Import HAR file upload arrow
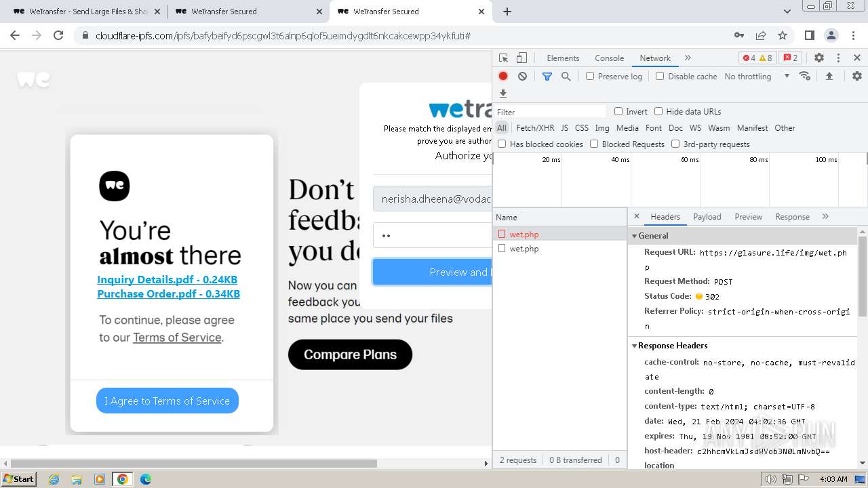 pyautogui.click(x=829, y=76)
